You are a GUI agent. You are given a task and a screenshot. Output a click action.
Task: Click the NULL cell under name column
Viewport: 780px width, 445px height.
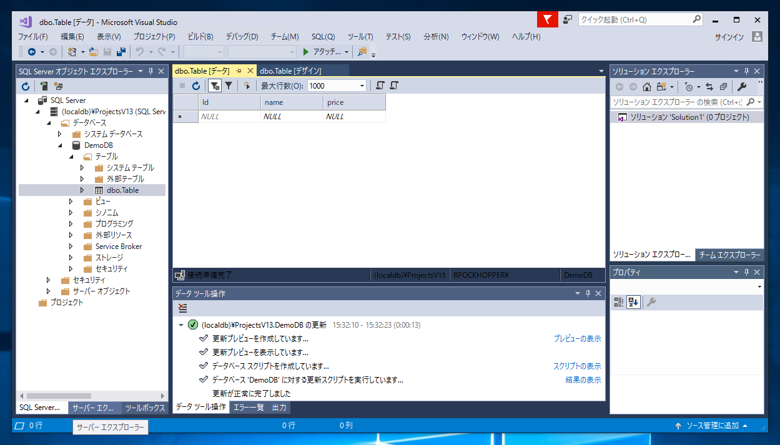[292, 116]
